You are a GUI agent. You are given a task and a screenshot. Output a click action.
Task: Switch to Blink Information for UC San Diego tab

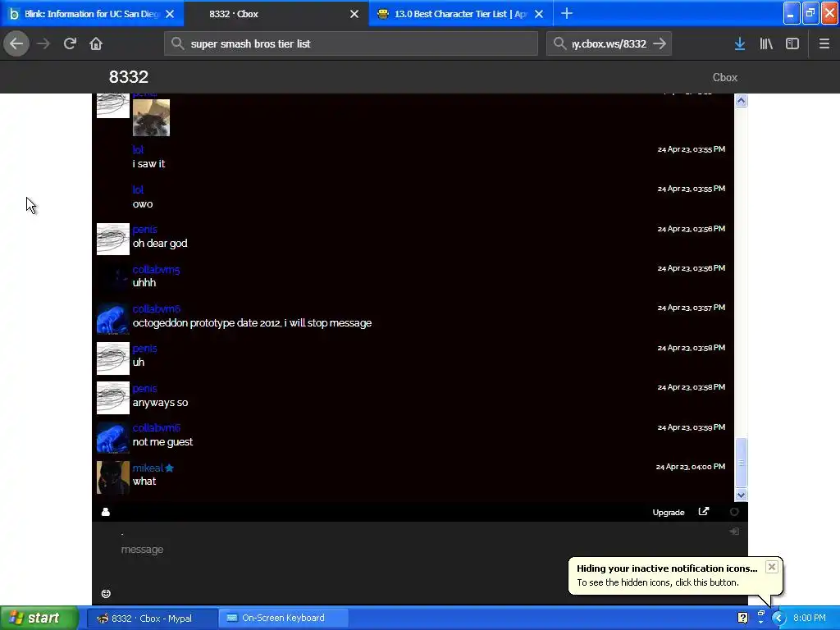[92, 14]
